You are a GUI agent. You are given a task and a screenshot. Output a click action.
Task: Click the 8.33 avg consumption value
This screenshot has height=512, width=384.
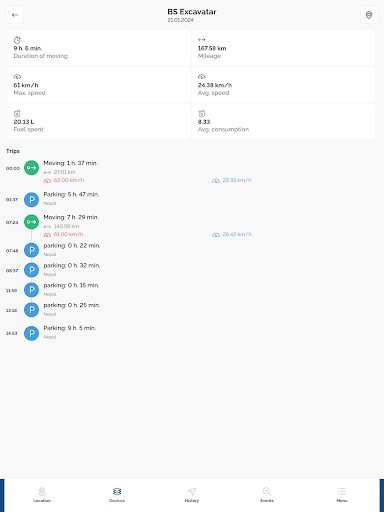point(204,122)
